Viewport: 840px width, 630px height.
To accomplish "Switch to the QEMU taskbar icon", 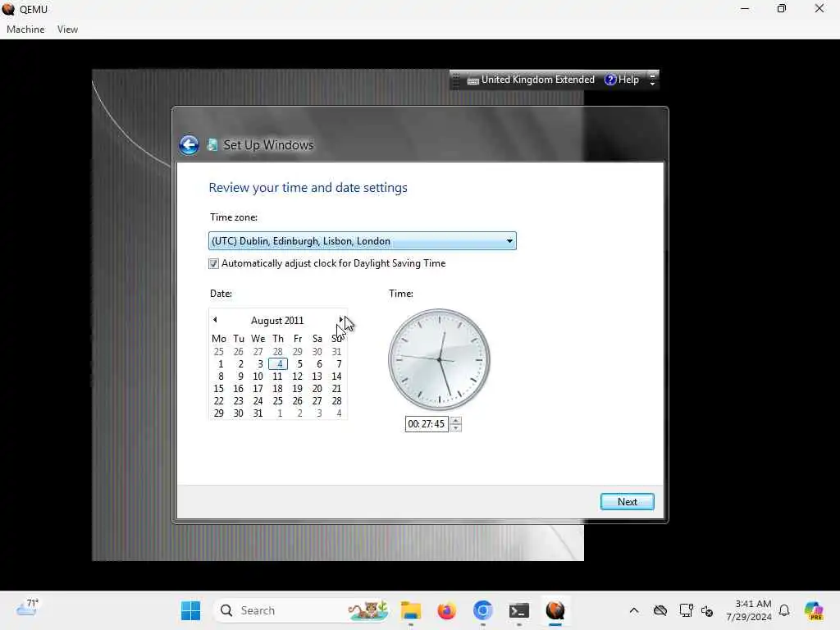I will (x=555, y=610).
